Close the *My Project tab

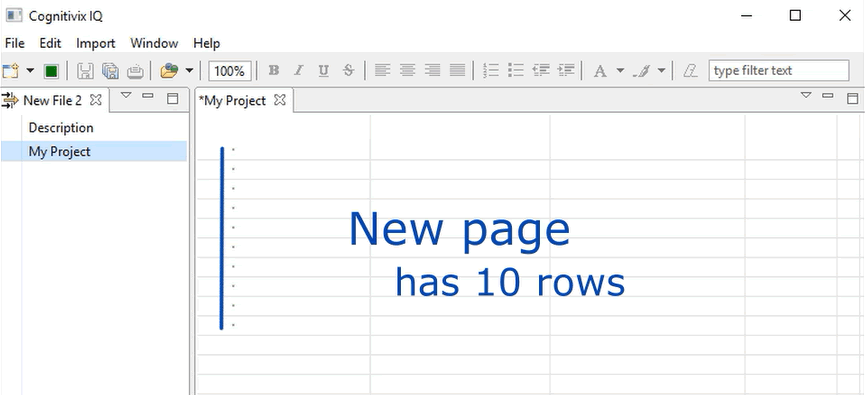[280, 100]
